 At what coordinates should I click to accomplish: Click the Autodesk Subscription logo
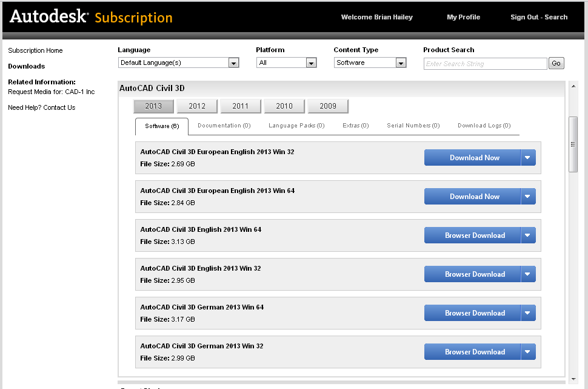(x=91, y=17)
